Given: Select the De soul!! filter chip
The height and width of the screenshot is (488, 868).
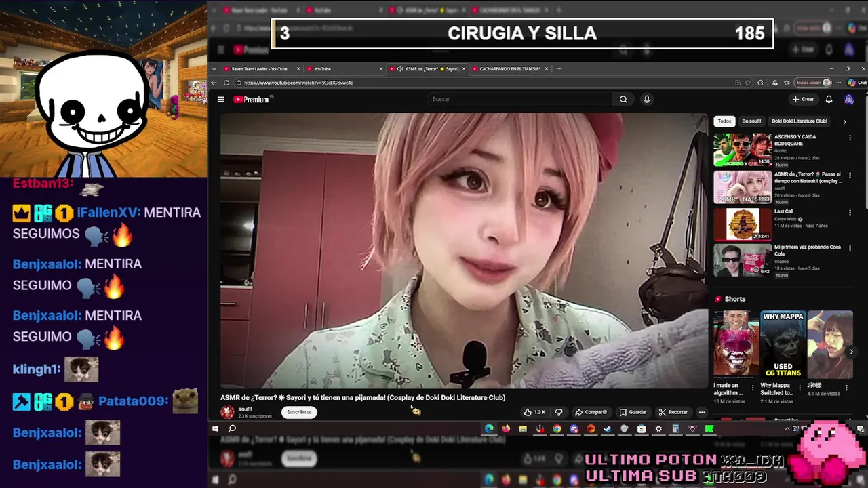Looking at the screenshot, I should coord(751,121).
